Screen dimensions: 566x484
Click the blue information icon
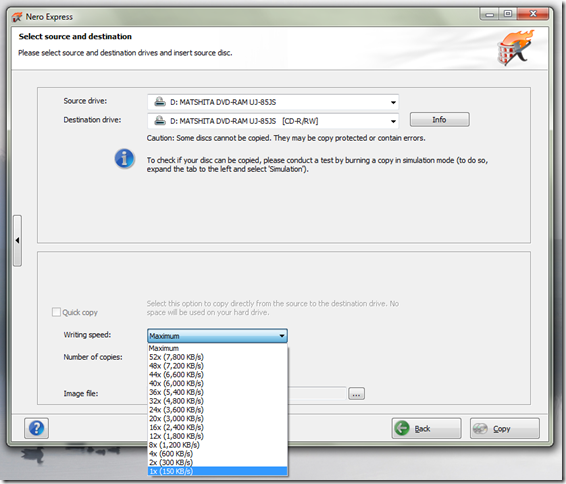click(x=125, y=158)
